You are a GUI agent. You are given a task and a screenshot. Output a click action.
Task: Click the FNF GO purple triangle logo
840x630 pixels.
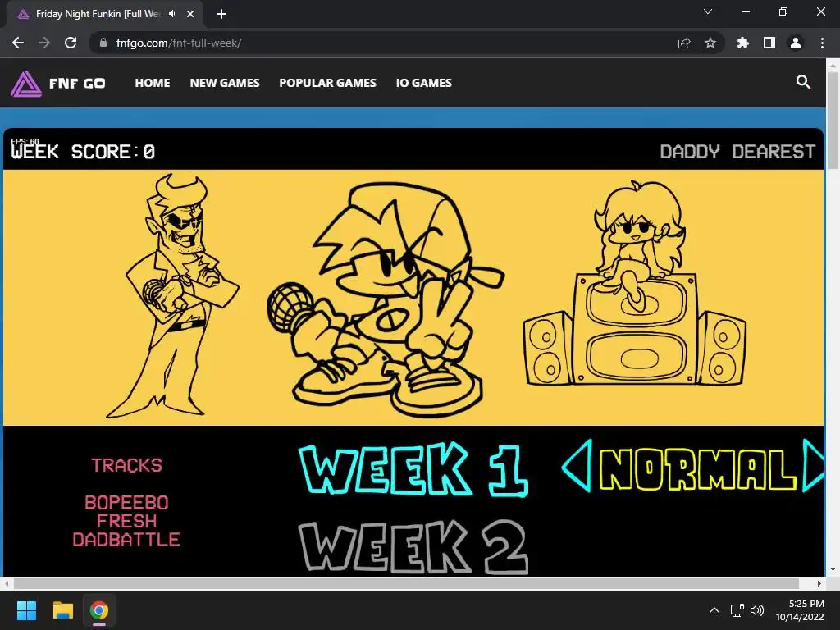point(25,84)
